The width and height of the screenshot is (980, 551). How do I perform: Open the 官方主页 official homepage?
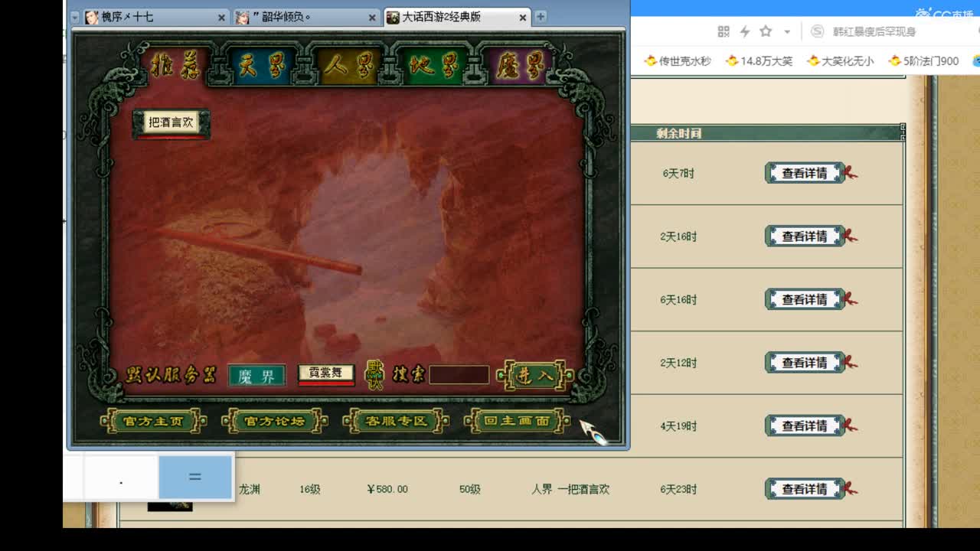pos(153,421)
